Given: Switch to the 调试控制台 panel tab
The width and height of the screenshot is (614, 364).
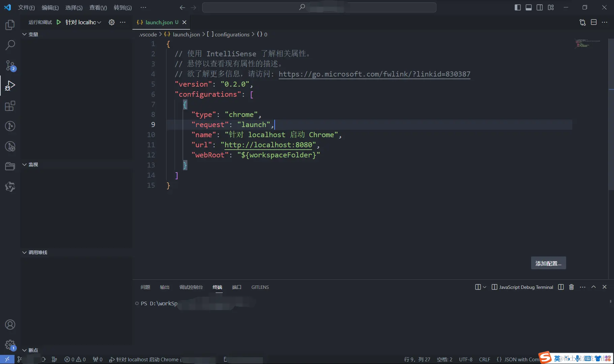Looking at the screenshot, I should click(x=191, y=287).
